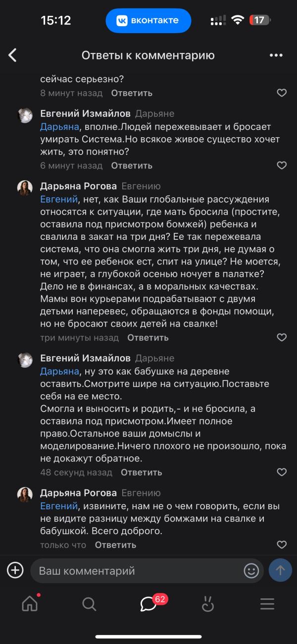Image resolution: width=297 pixels, height=644 pixels.
Task: Like the latest comment posted только что
Action: coord(282,545)
